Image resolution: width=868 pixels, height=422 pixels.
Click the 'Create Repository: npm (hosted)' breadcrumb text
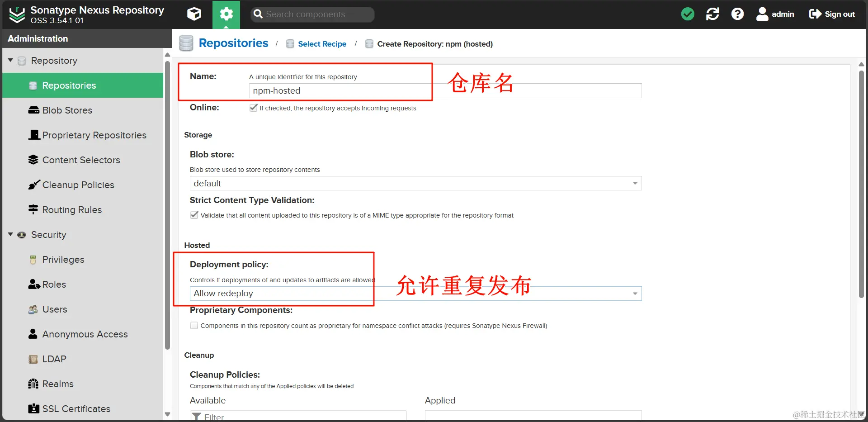pyautogui.click(x=435, y=44)
